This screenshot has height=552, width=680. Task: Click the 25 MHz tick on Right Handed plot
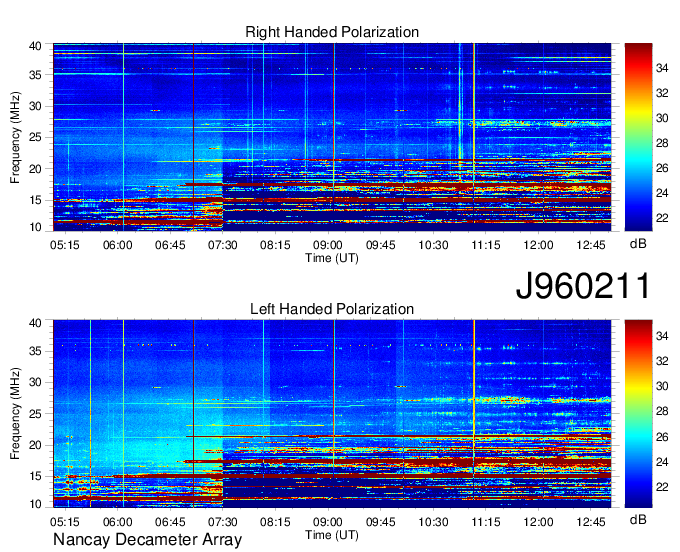(35, 137)
